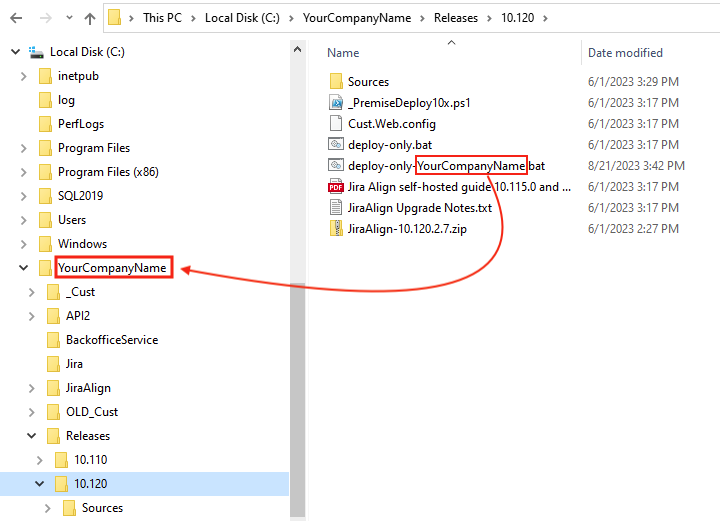Click the SQL2019 folder icon
This screenshot has height=521, width=720.
45,196
